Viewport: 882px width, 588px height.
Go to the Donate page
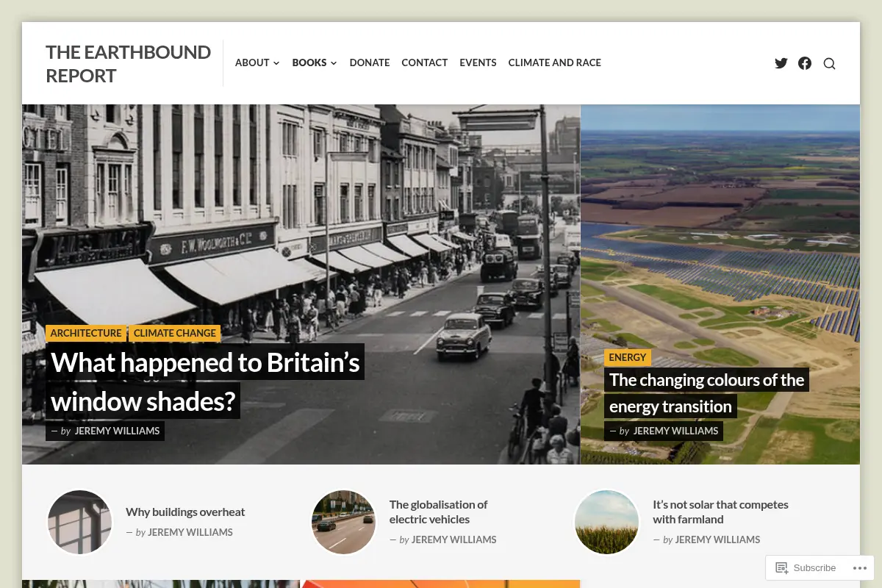(370, 62)
